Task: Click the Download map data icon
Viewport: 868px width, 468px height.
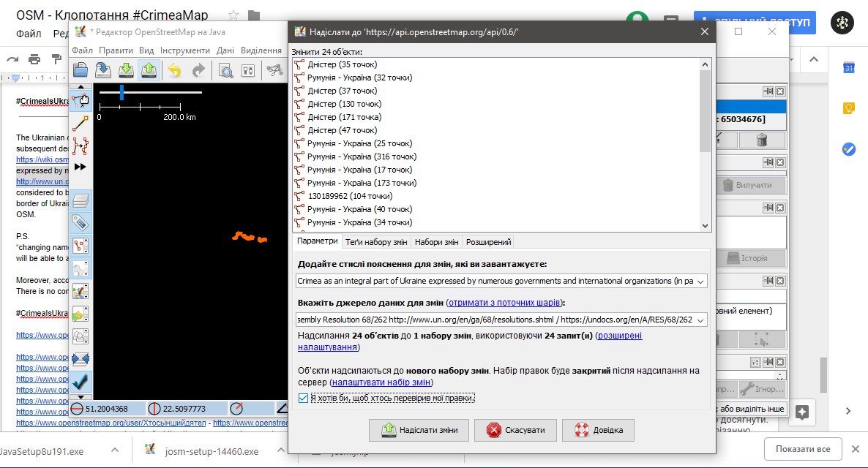Action: [x=126, y=70]
